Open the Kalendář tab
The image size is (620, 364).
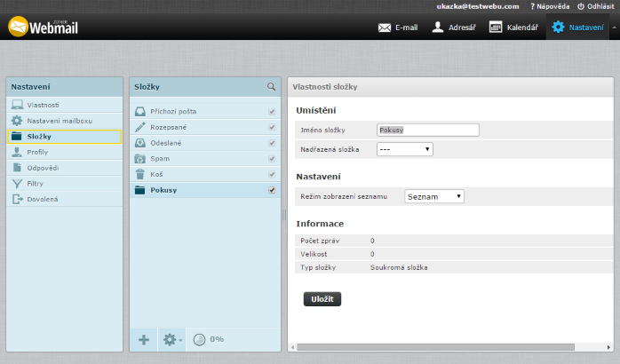point(513,28)
